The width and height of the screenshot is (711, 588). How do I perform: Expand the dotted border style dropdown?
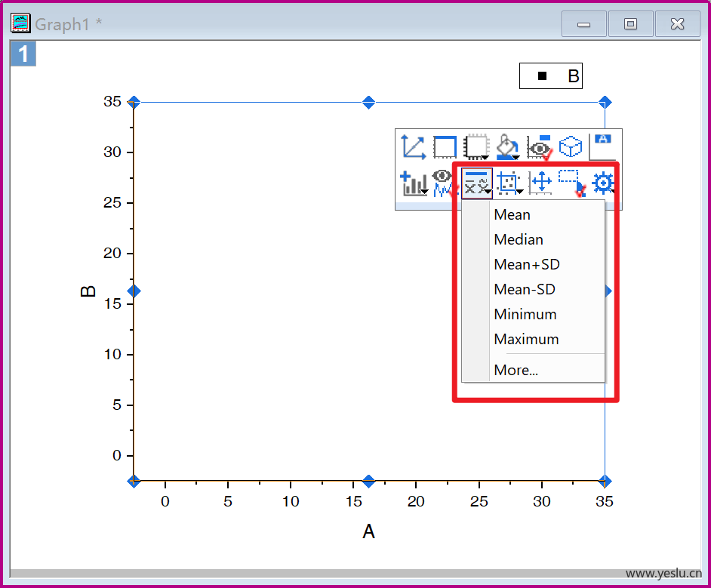click(476, 147)
